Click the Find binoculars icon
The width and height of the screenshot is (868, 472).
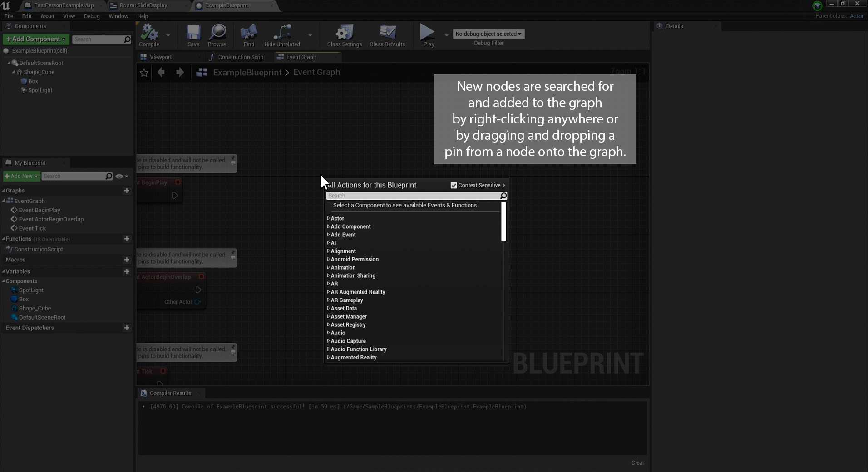click(248, 33)
